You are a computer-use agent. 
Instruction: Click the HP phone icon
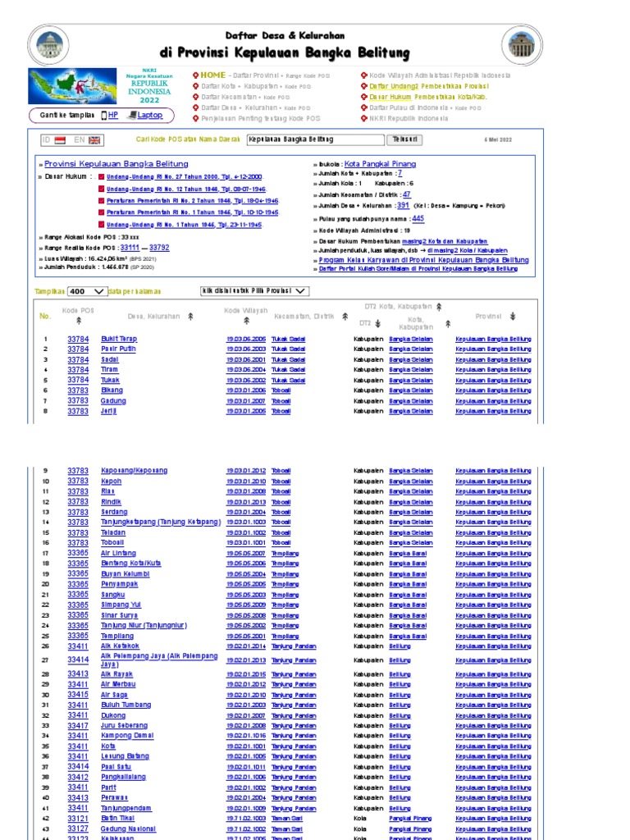pos(104,115)
